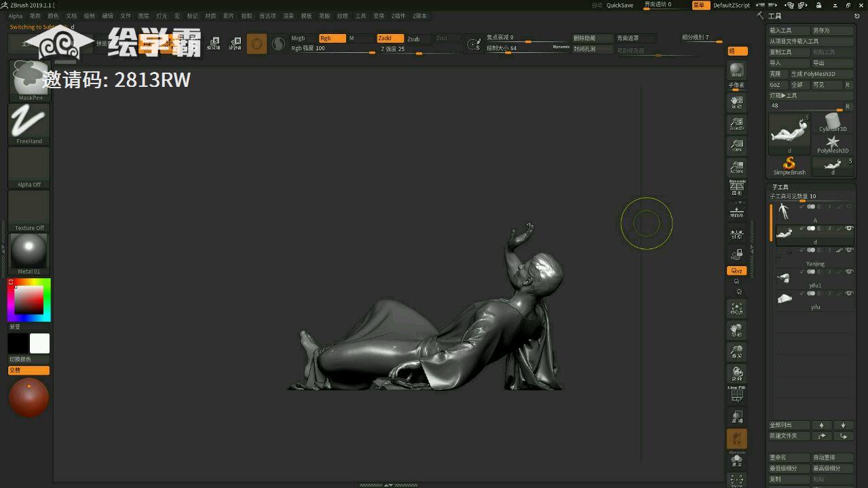Viewport: 868px width, 488px height.
Task: Toggle the orange Ghost/Solo icon
Action: 736,439
